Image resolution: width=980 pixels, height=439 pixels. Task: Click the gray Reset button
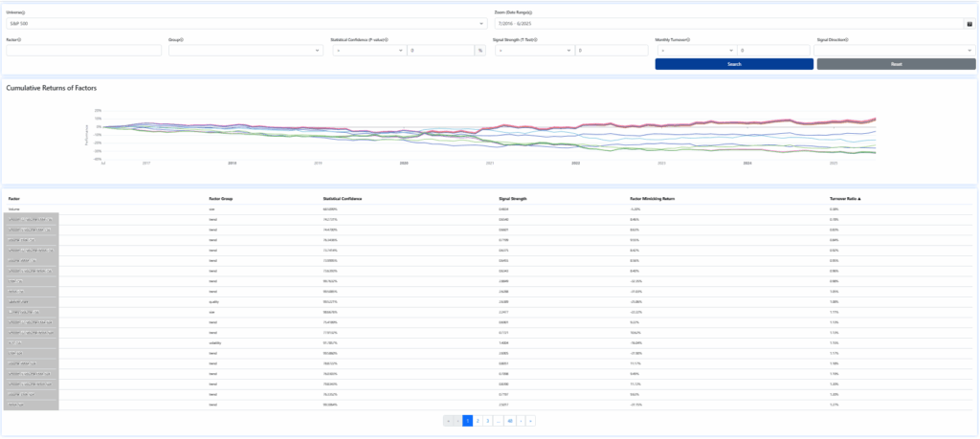pos(895,64)
